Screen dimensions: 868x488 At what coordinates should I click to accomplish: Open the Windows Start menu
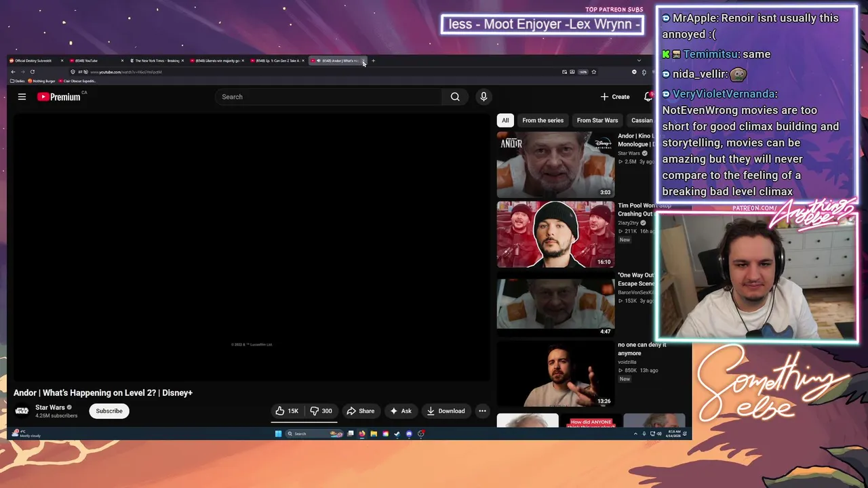tap(278, 434)
